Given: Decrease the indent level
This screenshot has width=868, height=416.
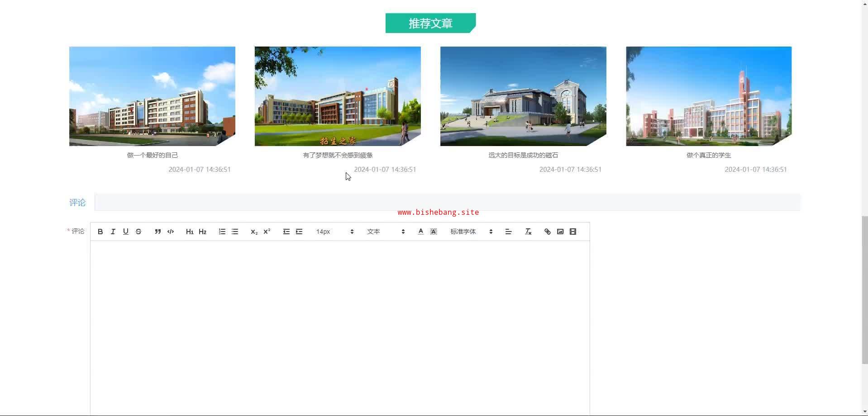Looking at the screenshot, I should point(286,232).
